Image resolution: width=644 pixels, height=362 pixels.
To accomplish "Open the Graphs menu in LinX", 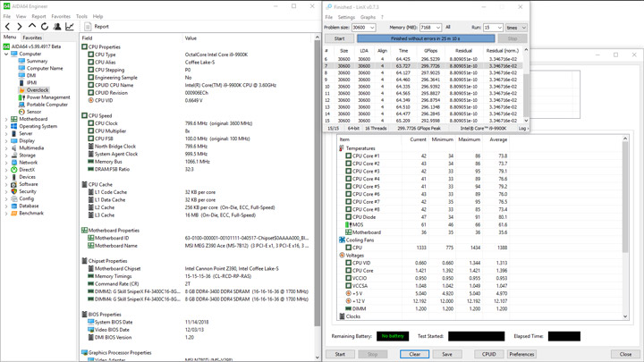I will tap(368, 17).
